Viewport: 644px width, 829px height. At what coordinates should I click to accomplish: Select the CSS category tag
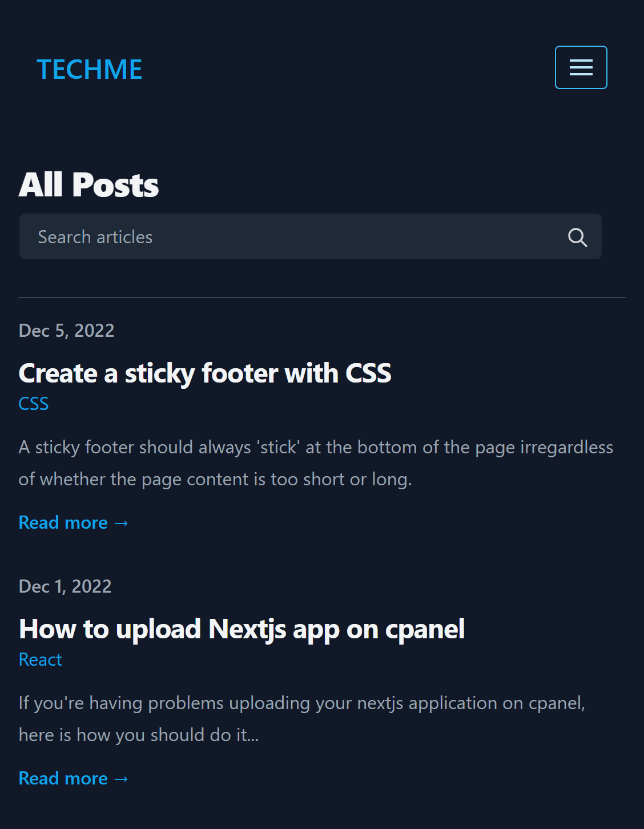pyautogui.click(x=34, y=404)
